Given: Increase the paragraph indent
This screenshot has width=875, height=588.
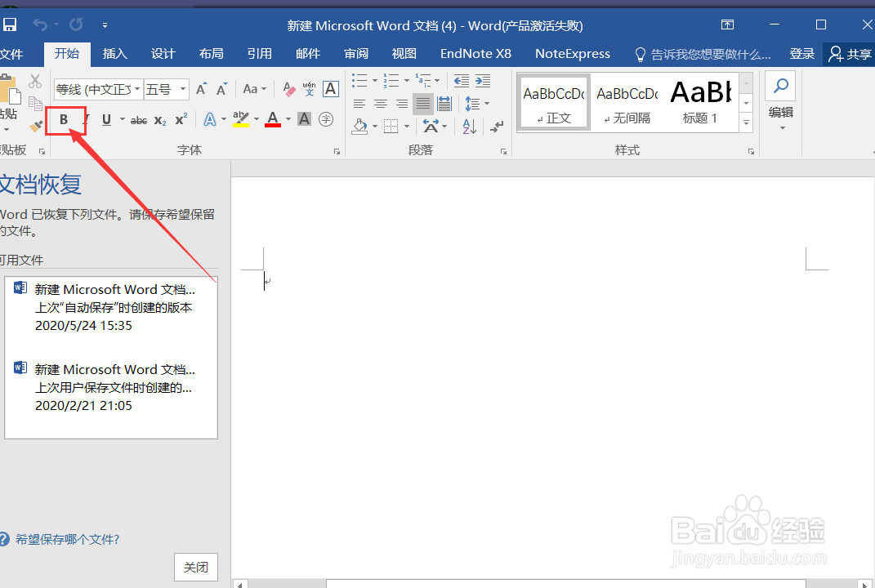Looking at the screenshot, I should (483, 81).
